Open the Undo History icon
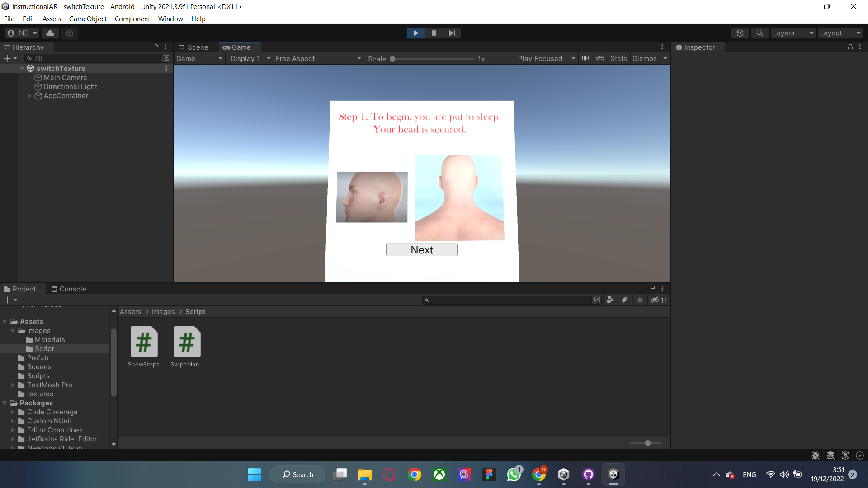The height and width of the screenshot is (488, 868). (x=740, y=33)
